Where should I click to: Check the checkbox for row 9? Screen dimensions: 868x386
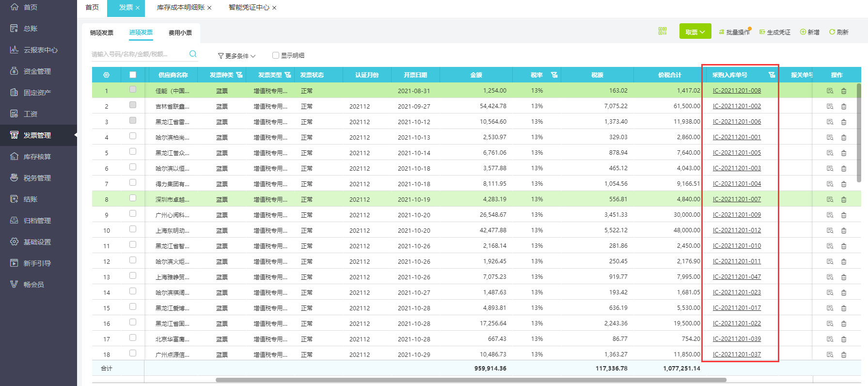tap(133, 214)
